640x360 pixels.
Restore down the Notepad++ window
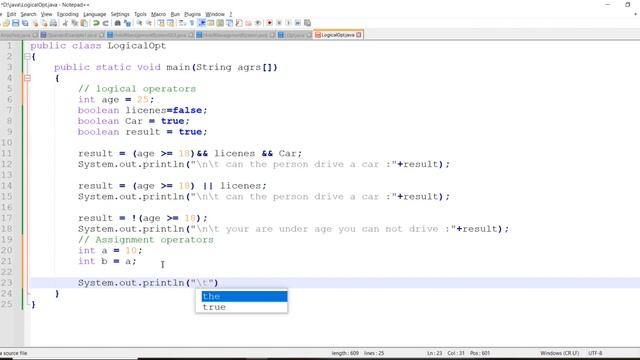(628, 4)
